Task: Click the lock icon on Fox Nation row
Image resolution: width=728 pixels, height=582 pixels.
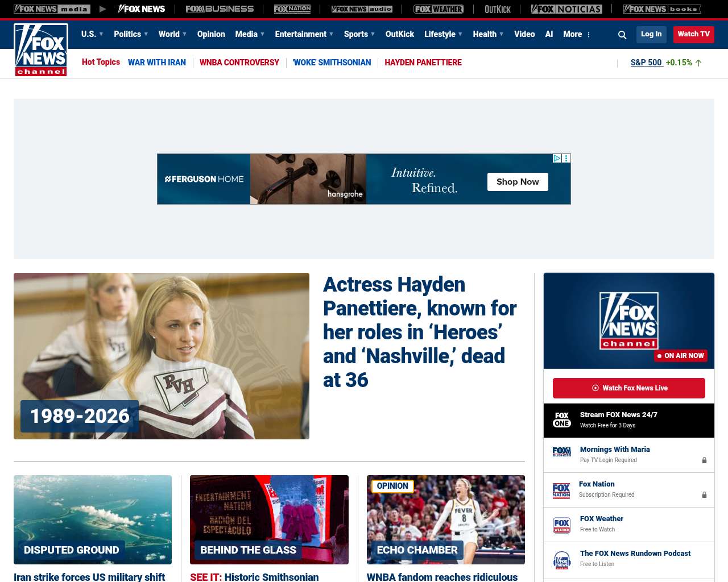Action: 704,495
